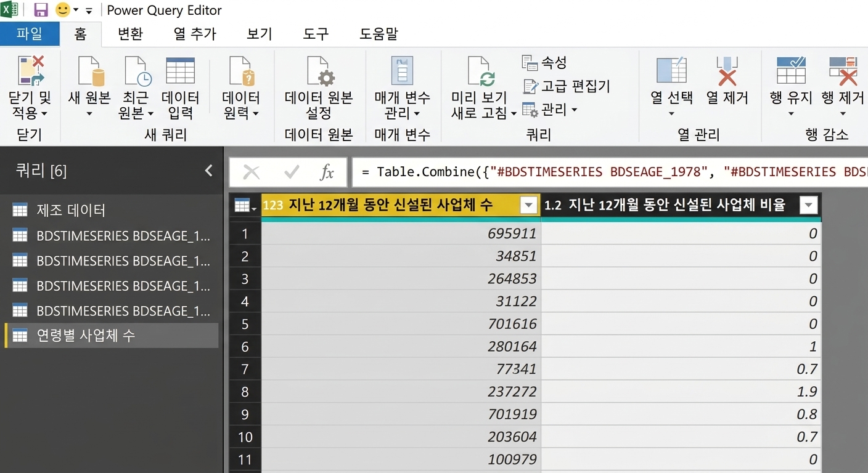Click cell with value 31122
The height and width of the screenshot is (473, 868).
(401, 301)
